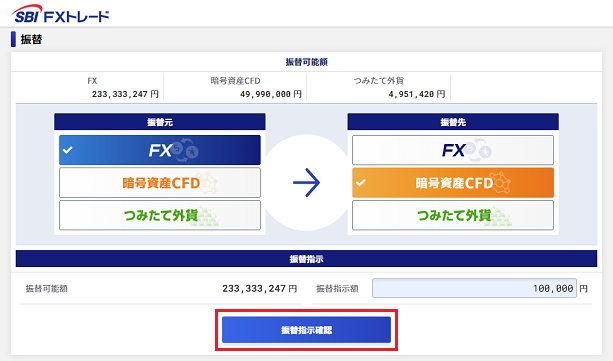
Task: Click the SBI FXトレード logo
Action: point(60,14)
